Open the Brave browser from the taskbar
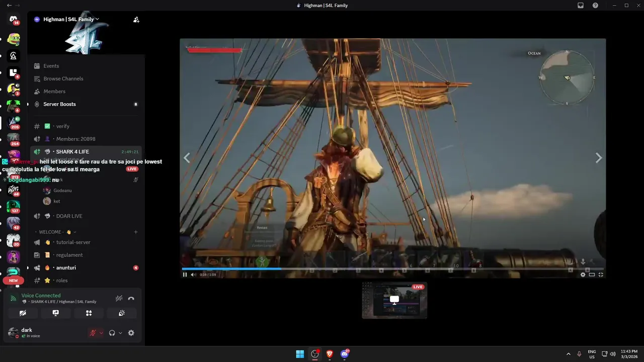 tap(330, 354)
